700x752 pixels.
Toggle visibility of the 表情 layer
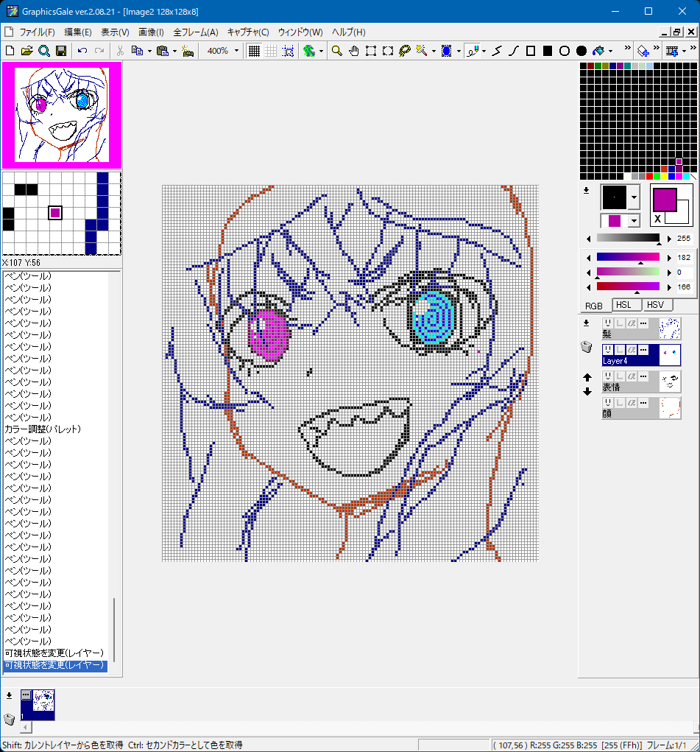[x=608, y=376]
